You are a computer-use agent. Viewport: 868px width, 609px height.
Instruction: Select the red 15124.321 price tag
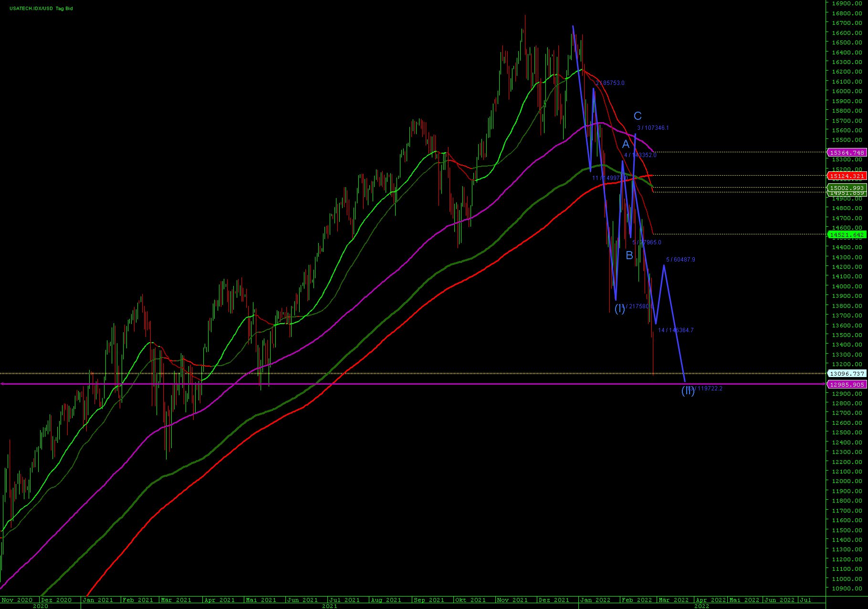click(847, 176)
